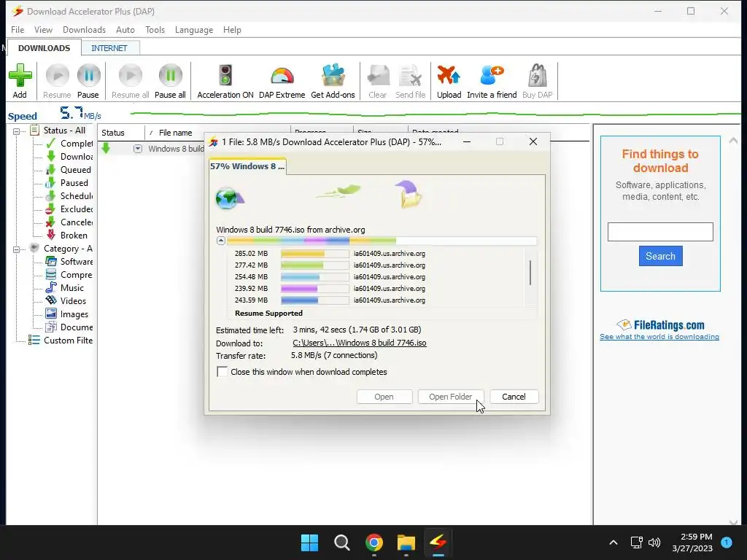Collapse the Category - All tree node

(16, 249)
